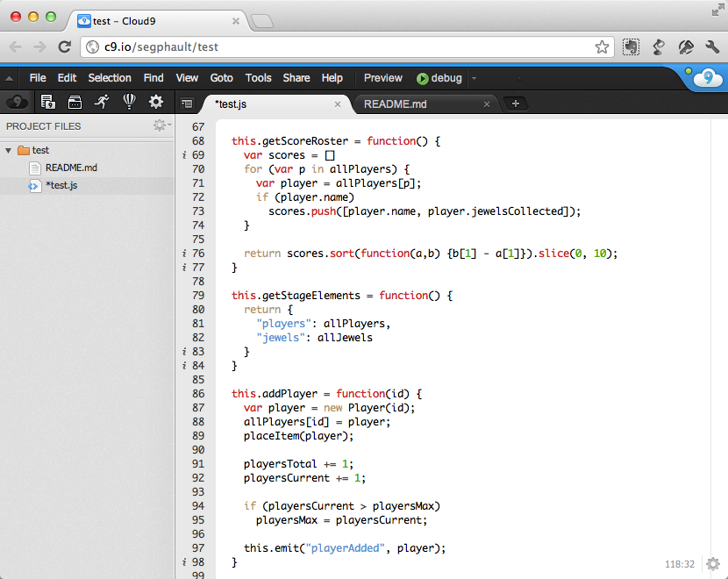Toggle the panel layout icon beside tabs
This screenshot has width=728, height=579.
click(x=187, y=103)
